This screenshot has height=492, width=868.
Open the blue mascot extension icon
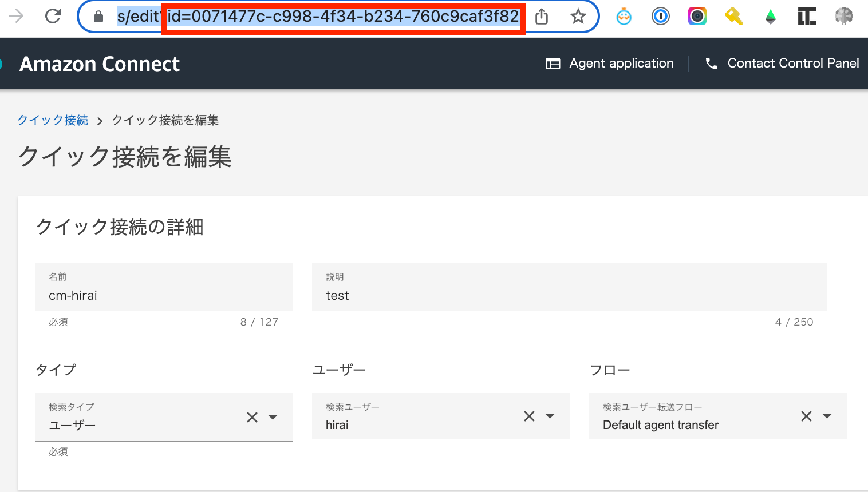point(624,16)
